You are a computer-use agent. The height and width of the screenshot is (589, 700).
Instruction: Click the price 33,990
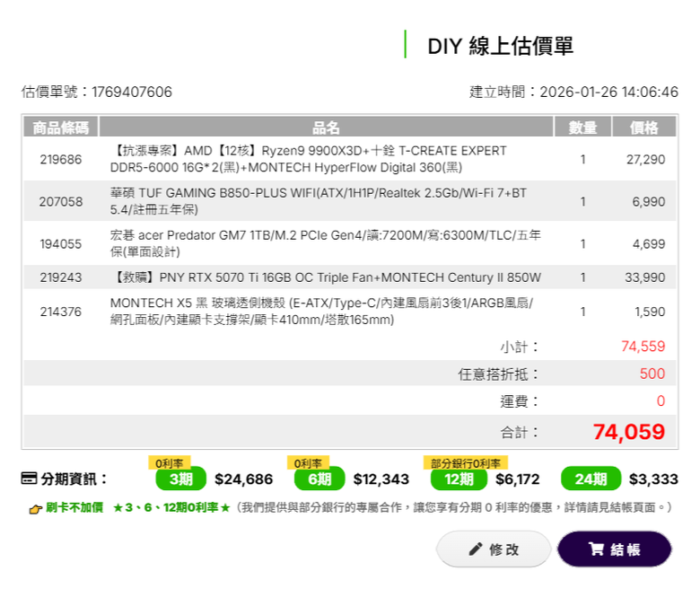click(x=644, y=277)
